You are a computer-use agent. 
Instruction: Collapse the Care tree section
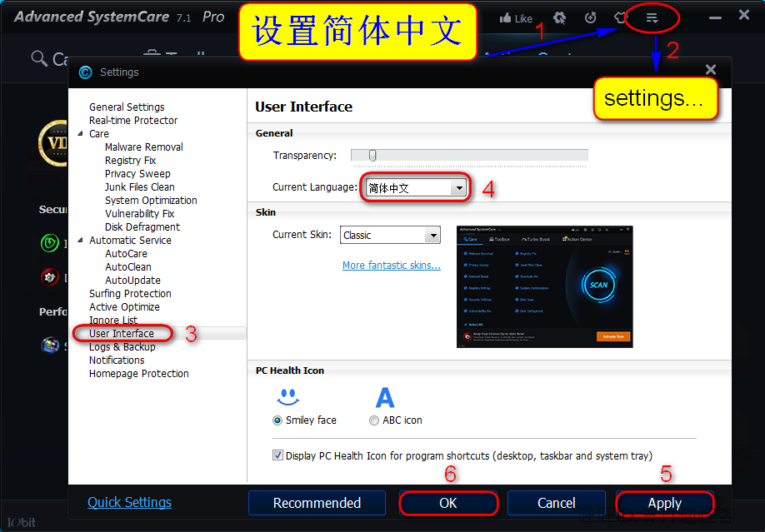click(x=80, y=133)
